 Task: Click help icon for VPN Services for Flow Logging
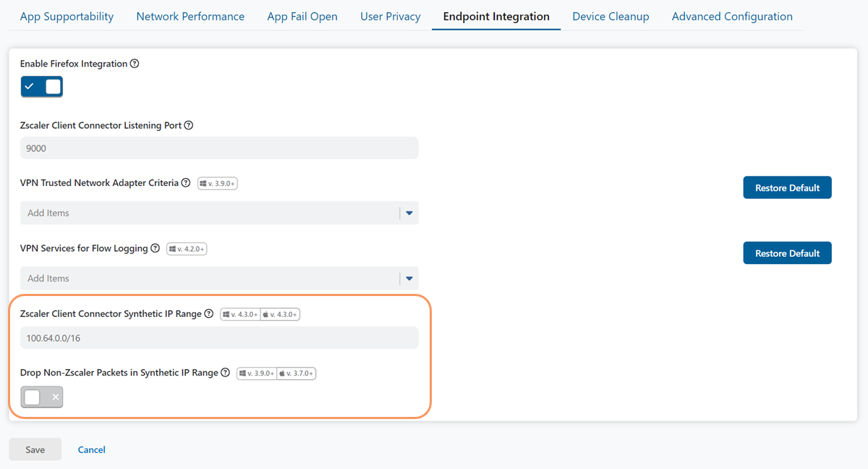[155, 248]
